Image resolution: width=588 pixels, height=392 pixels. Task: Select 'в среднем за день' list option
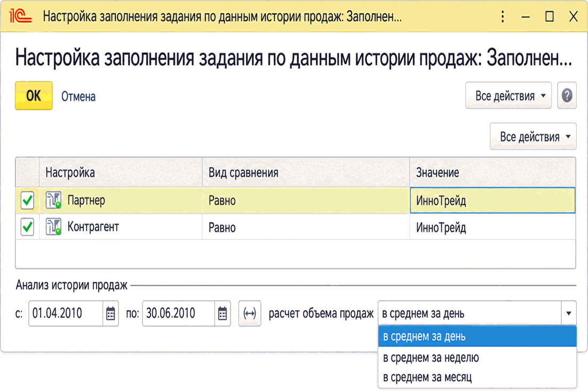[477, 337]
